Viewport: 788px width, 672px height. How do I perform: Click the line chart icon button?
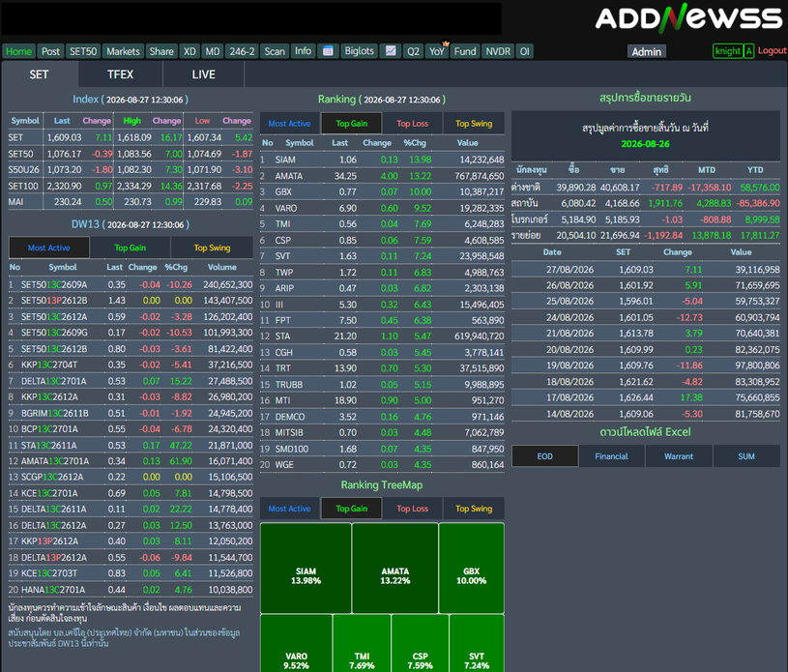point(391,51)
